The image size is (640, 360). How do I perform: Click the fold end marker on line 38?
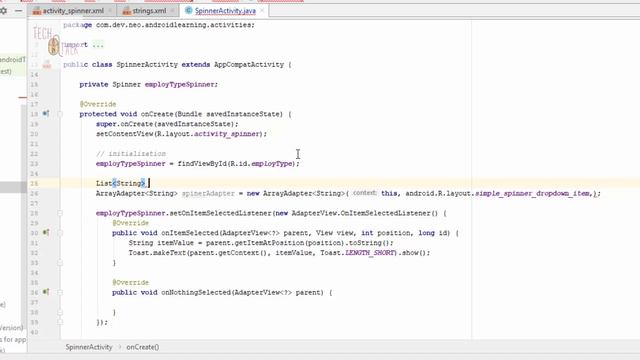click(x=60, y=313)
